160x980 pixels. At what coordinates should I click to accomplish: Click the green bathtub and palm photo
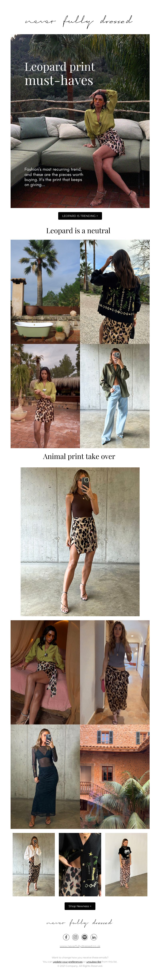[45, 291]
